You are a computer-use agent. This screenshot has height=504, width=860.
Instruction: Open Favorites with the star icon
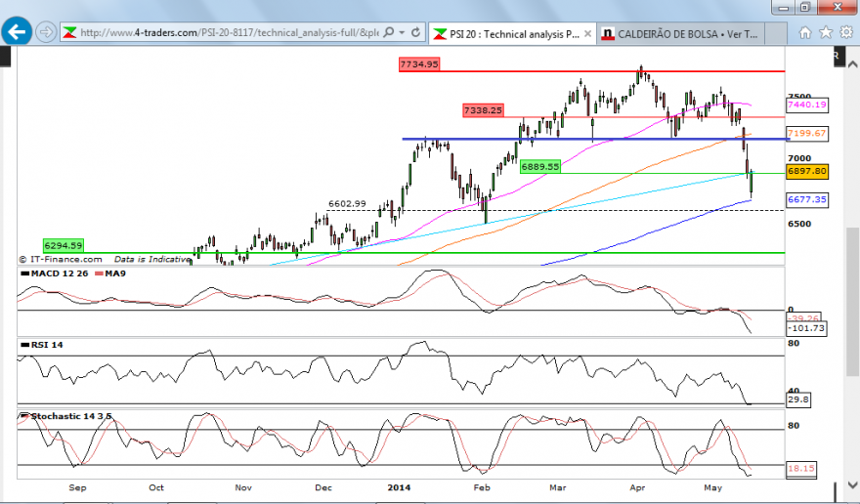click(826, 33)
